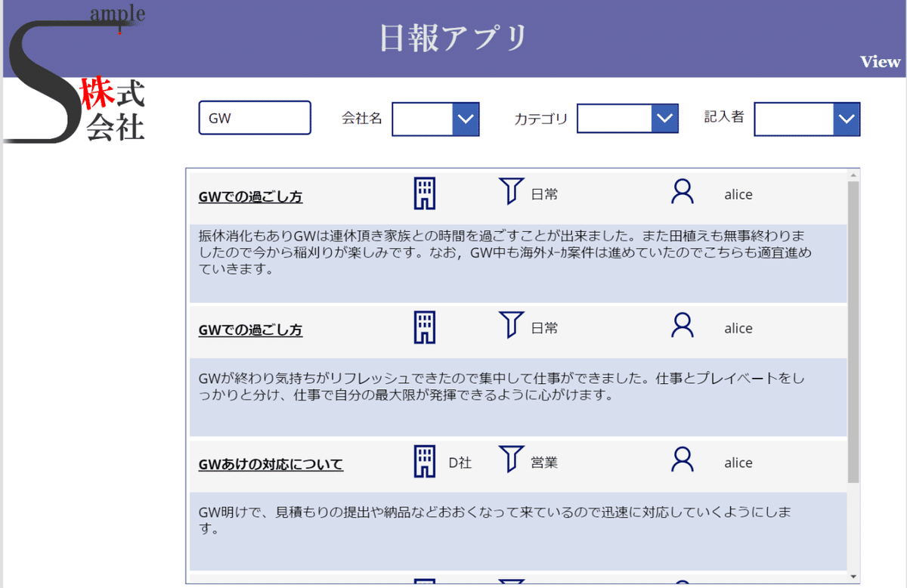Click the D社 company text
This screenshot has height=588, width=907.
tap(460, 463)
